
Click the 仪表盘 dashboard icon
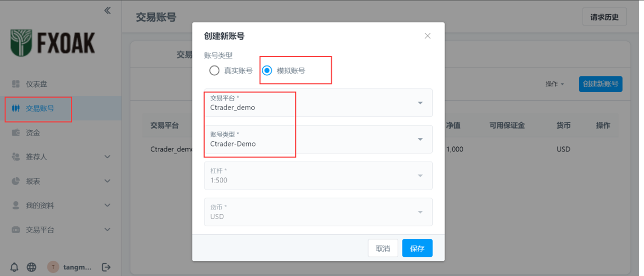[x=16, y=84]
